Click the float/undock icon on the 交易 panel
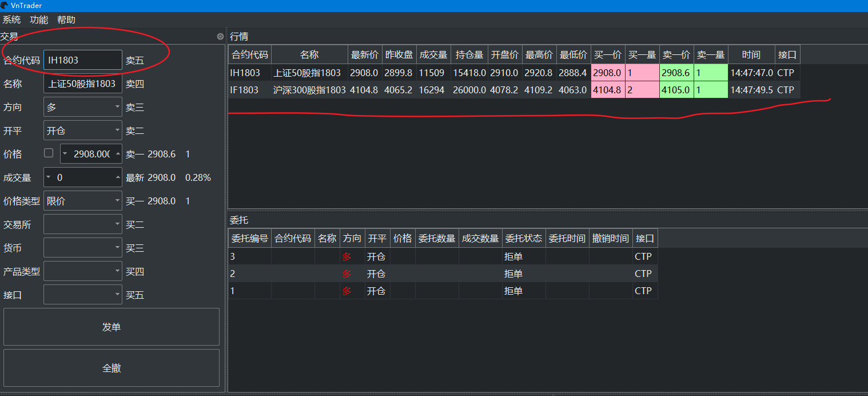Image resolution: width=868 pixels, height=396 pixels. [x=220, y=36]
